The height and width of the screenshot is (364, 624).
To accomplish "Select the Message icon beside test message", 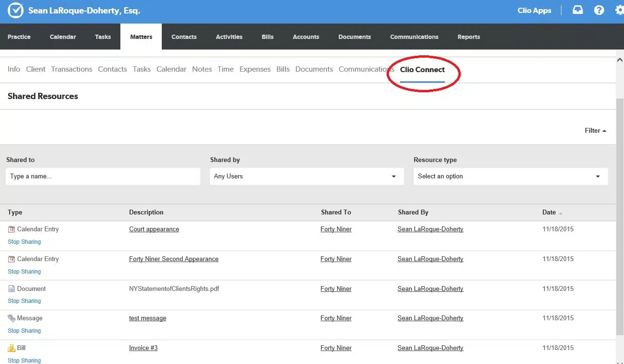I will [x=11, y=318].
